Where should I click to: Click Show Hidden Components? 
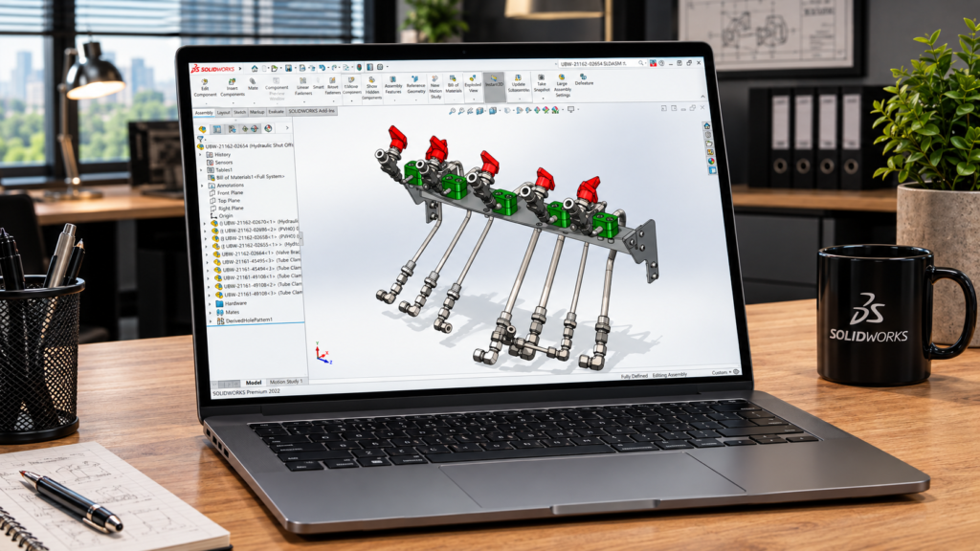[x=372, y=88]
